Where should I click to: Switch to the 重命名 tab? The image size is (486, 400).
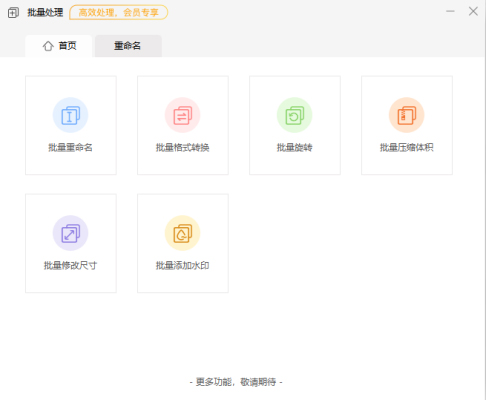coord(128,46)
